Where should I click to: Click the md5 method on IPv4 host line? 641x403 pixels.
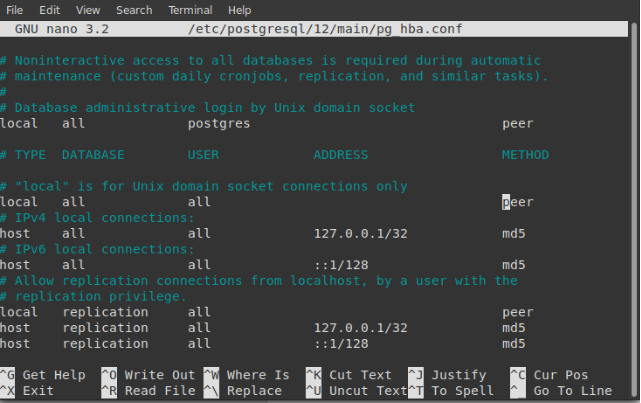tap(513, 233)
